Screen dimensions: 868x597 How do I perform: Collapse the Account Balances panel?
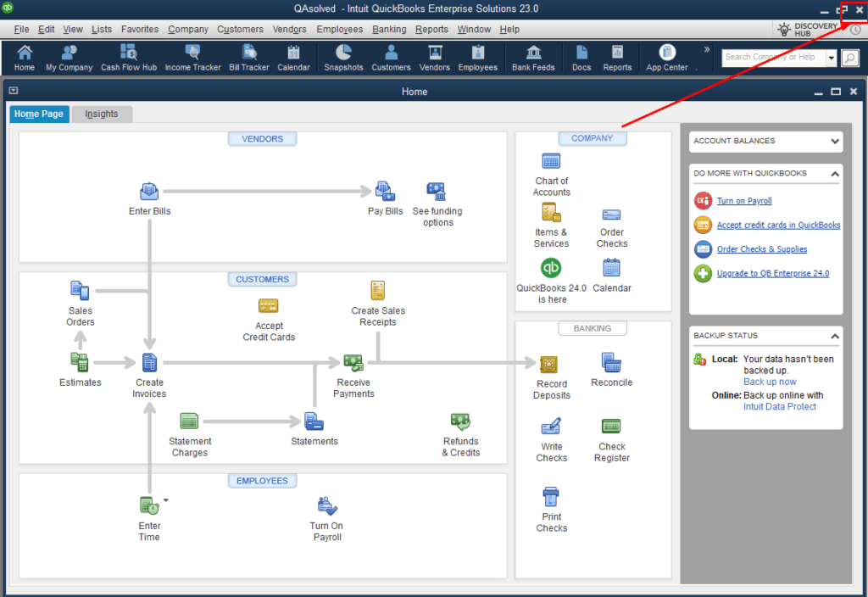pyautogui.click(x=835, y=141)
